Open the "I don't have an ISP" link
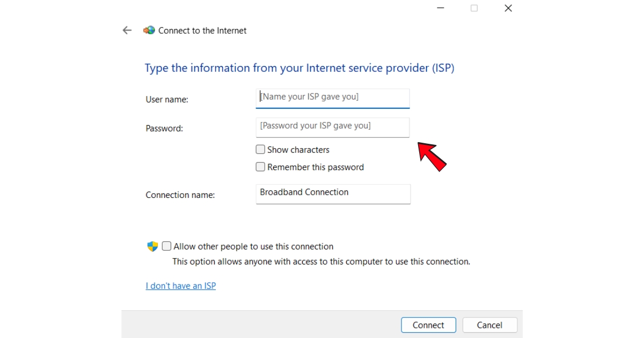Viewport: 644px width, 338px height. (181, 286)
